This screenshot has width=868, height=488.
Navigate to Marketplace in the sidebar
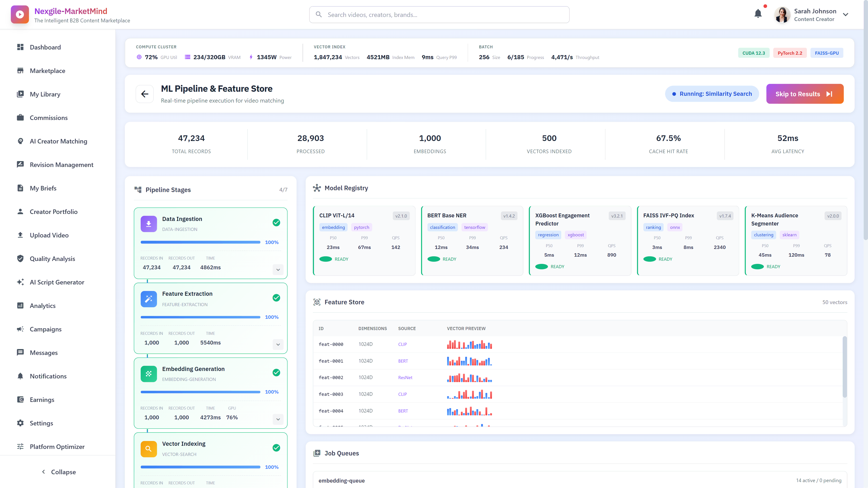click(x=47, y=71)
